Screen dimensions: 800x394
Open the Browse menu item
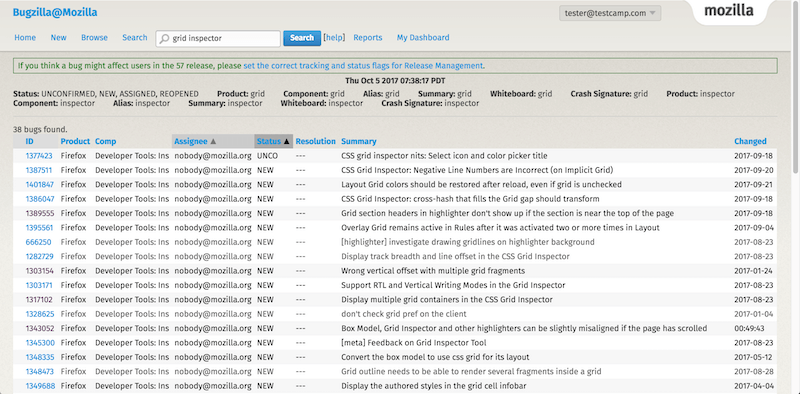coord(94,37)
